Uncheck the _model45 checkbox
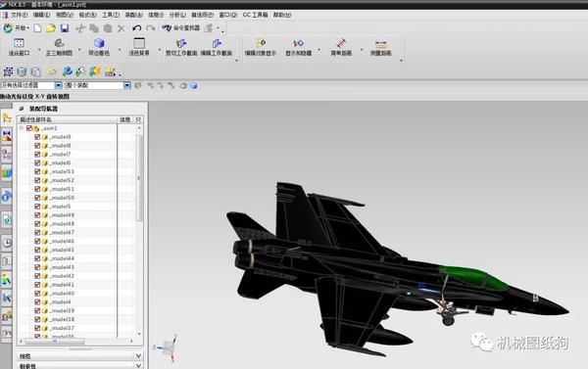The width and height of the screenshot is (588, 369). pos(37,250)
